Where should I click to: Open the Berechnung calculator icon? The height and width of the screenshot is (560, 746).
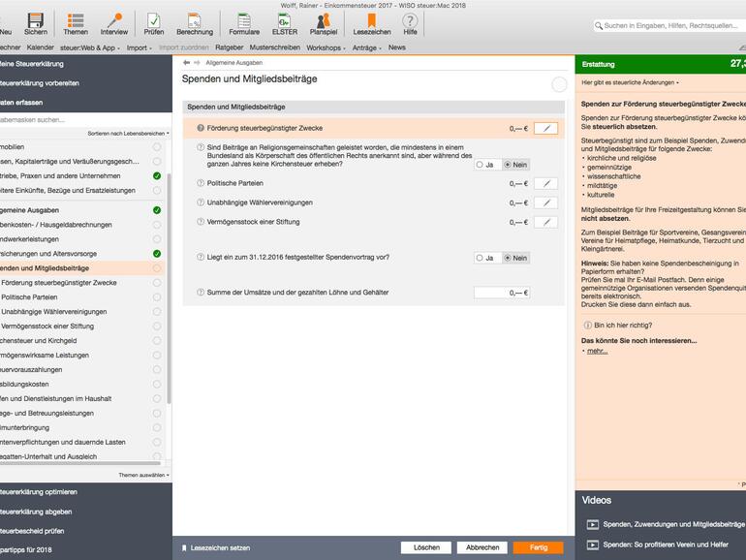195,21
